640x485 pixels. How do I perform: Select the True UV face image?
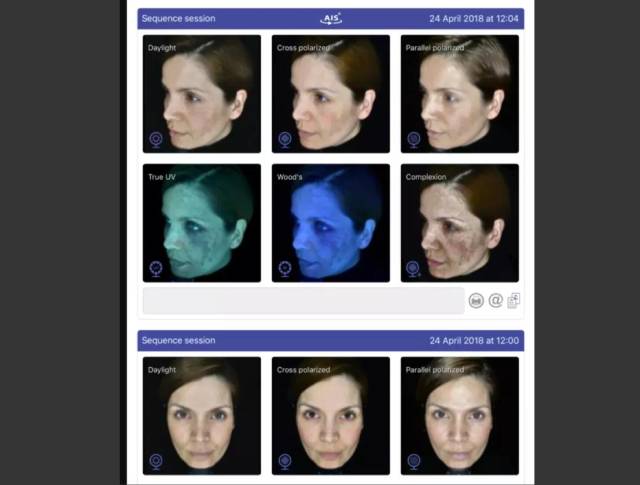pyautogui.click(x=201, y=222)
